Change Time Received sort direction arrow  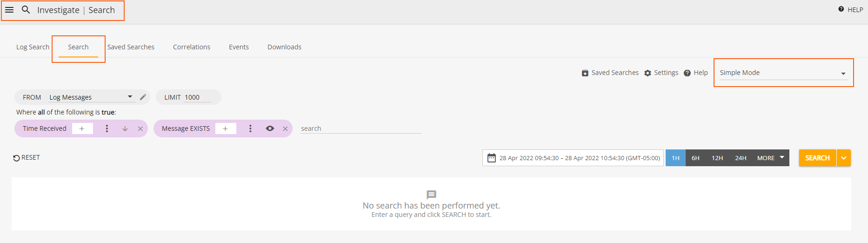(x=125, y=128)
